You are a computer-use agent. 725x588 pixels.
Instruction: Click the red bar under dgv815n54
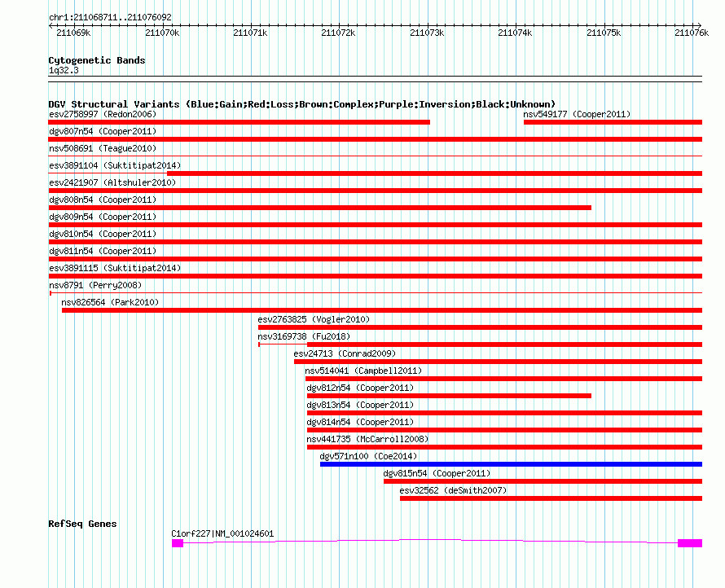pyautogui.click(x=543, y=481)
